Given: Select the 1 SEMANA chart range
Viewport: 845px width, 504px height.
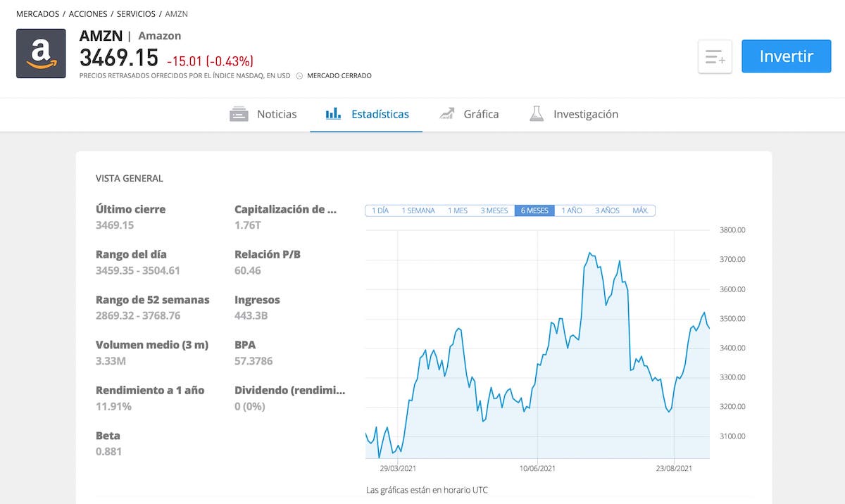Looking at the screenshot, I should pyautogui.click(x=418, y=210).
